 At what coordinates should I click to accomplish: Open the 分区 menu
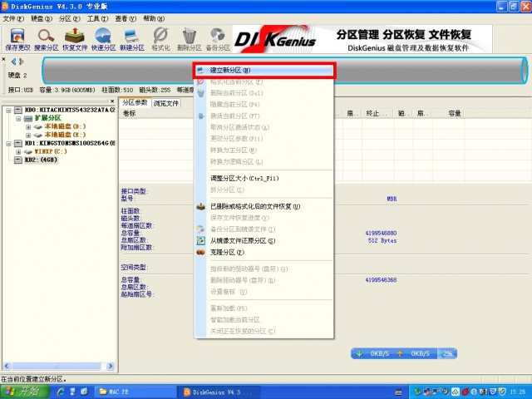pos(70,18)
